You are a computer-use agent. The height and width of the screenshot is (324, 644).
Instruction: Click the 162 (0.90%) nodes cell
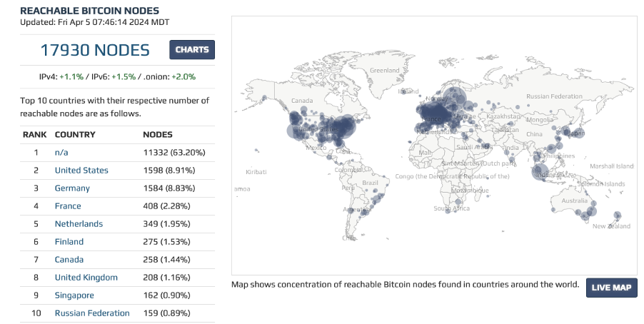(x=166, y=295)
